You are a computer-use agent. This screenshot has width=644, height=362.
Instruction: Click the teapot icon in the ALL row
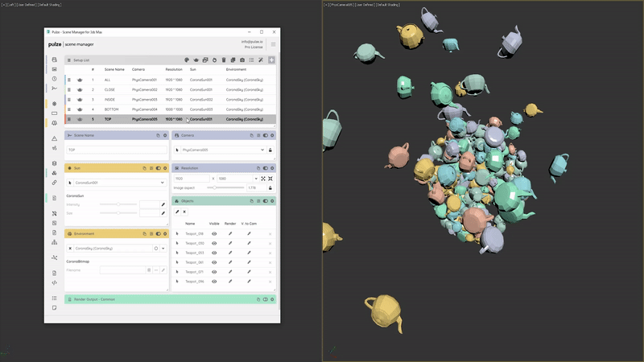coord(80,80)
